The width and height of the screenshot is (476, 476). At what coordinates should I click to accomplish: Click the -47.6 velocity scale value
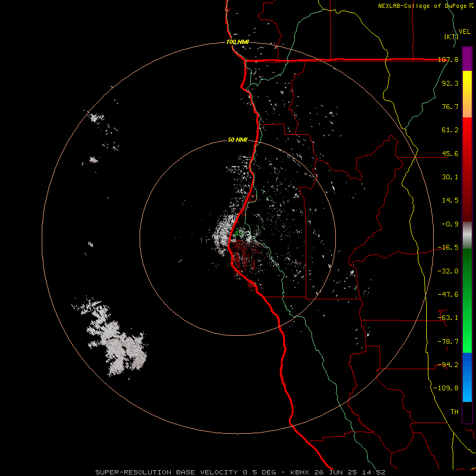tap(448, 295)
